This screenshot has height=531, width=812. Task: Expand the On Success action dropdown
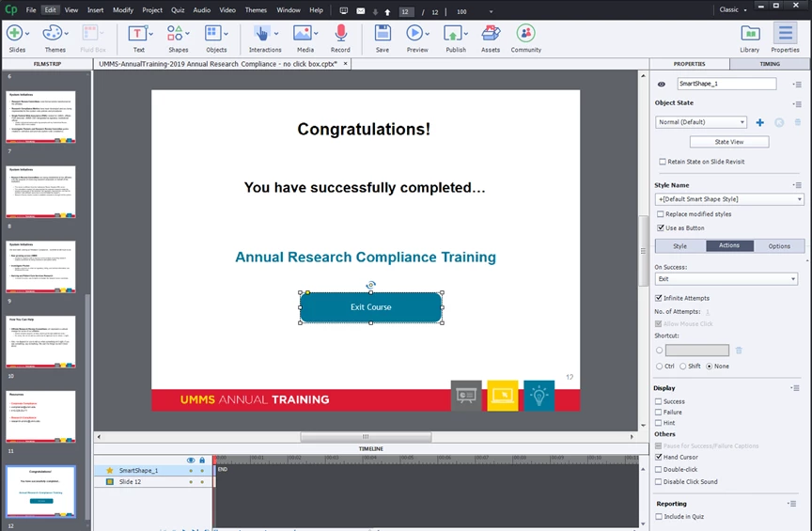[x=726, y=279]
